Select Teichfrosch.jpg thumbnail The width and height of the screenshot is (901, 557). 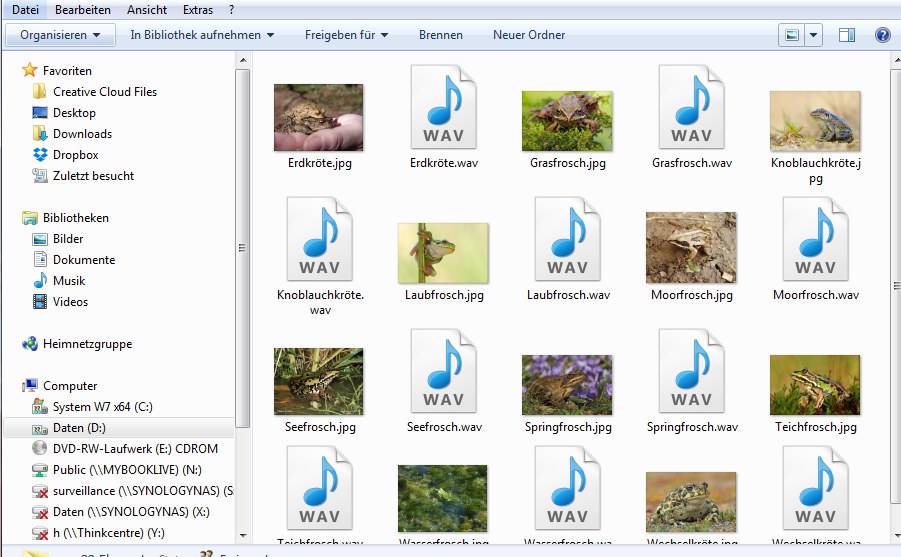coord(815,385)
